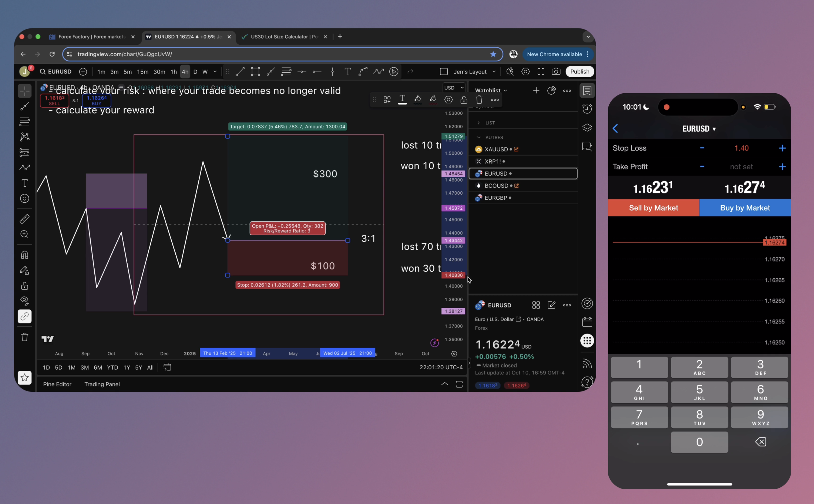The height and width of the screenshot is (504, 814).
Task: Toggle the Jen's Layout checkbox square
Action: pyautogui.click(x=444, y=72)
